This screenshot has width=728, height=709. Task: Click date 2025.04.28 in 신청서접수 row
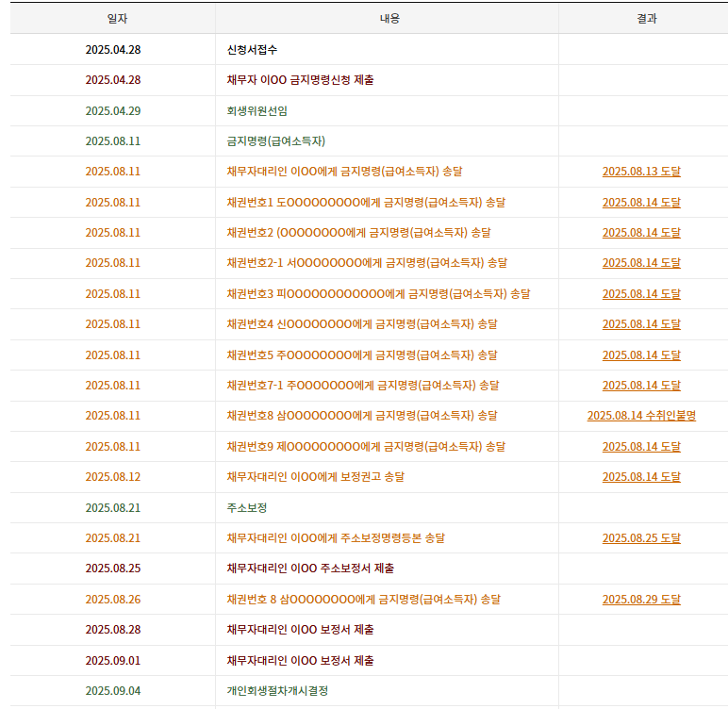point(113,50)
